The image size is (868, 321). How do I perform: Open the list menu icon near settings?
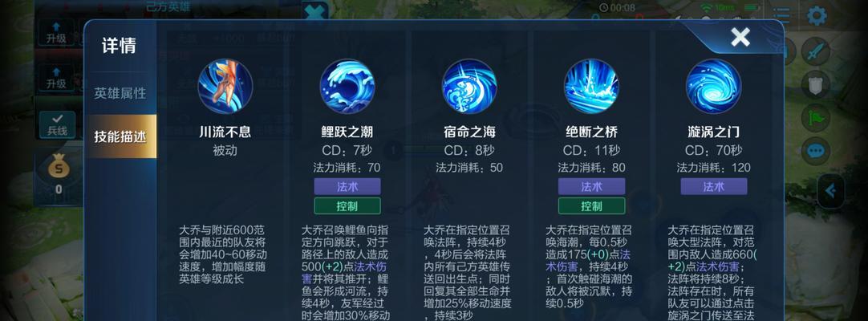coord(781,15)
